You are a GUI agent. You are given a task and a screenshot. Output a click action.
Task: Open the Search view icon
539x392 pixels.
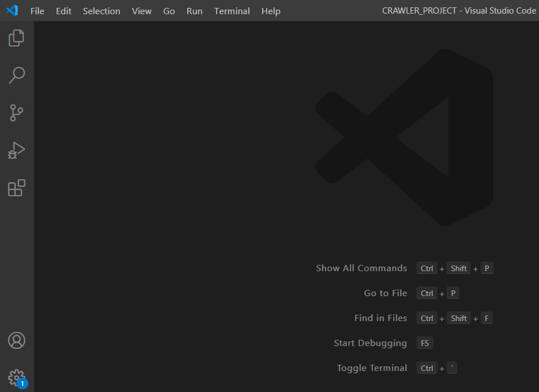[x=16, y=75]
